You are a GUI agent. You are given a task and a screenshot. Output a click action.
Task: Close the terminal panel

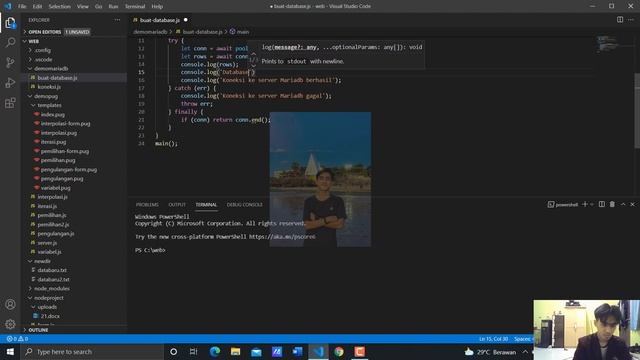pyautogui.click(x=633, y=204)
